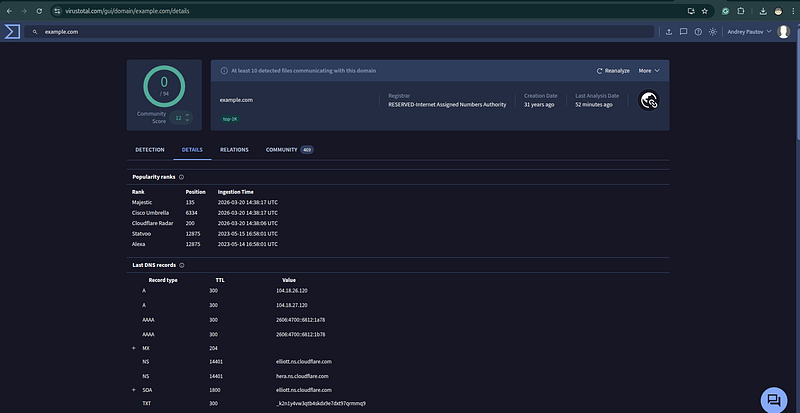This screenshot has width=800, height=413.
Task: Switch to the Detection tab
Action: pyautogui.click(x=150, y=150)
